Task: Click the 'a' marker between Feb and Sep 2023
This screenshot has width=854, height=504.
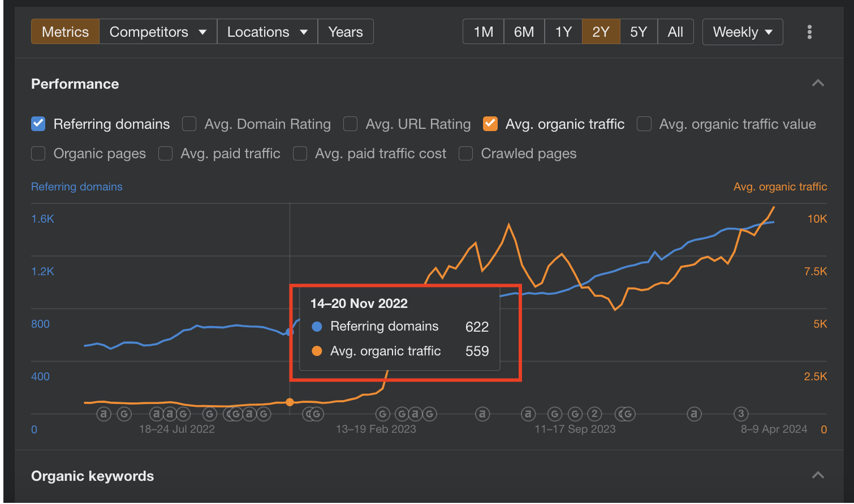Action: pyautogui.click(x=482, y=414)
